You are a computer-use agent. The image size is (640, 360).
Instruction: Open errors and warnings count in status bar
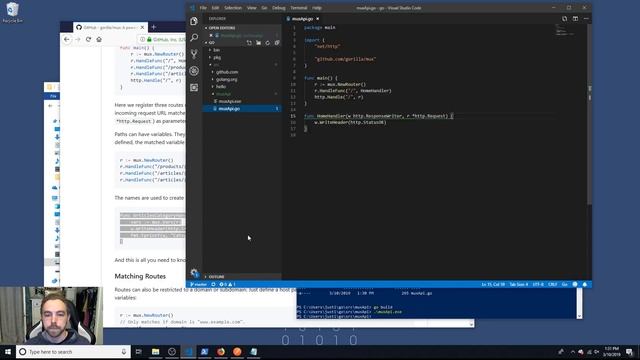tap(227, 284)
